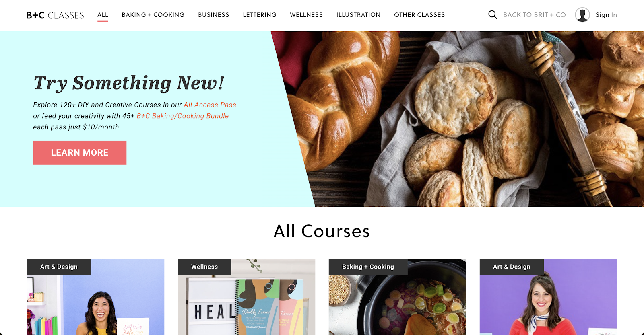The image size is (644, 335).
Task: Open the purple Art & Design course card
Action: pyautogui.click(x=548, y=297)
